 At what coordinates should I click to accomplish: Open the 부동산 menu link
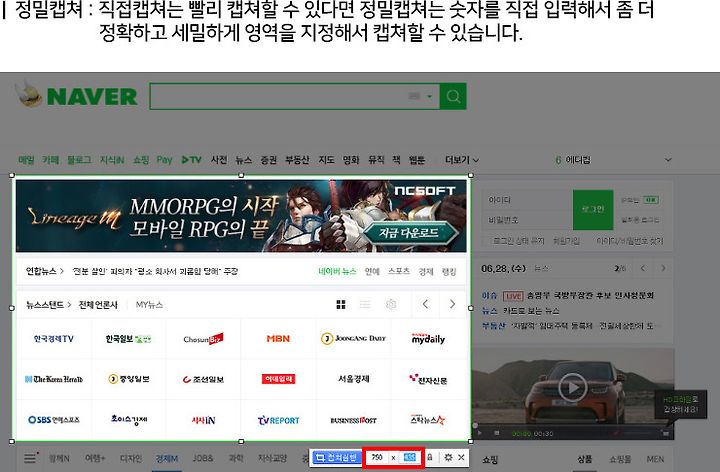tap(297, 160)
